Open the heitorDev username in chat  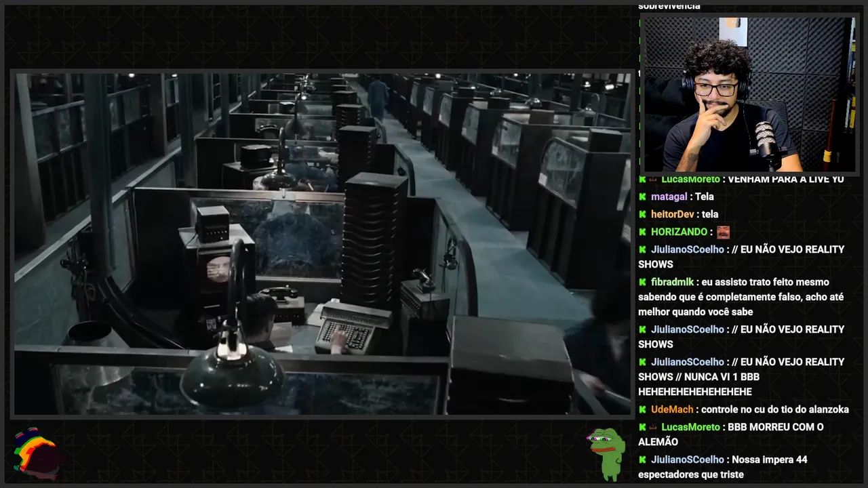click(x=673, y=214)
